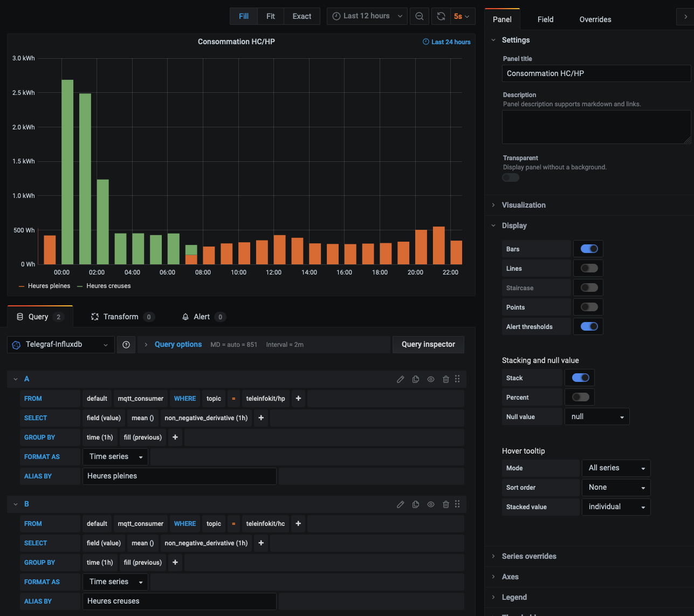
Task: Turn on the Transparent panel toggle
Action: pyautogui.click(x=510, y=177)
